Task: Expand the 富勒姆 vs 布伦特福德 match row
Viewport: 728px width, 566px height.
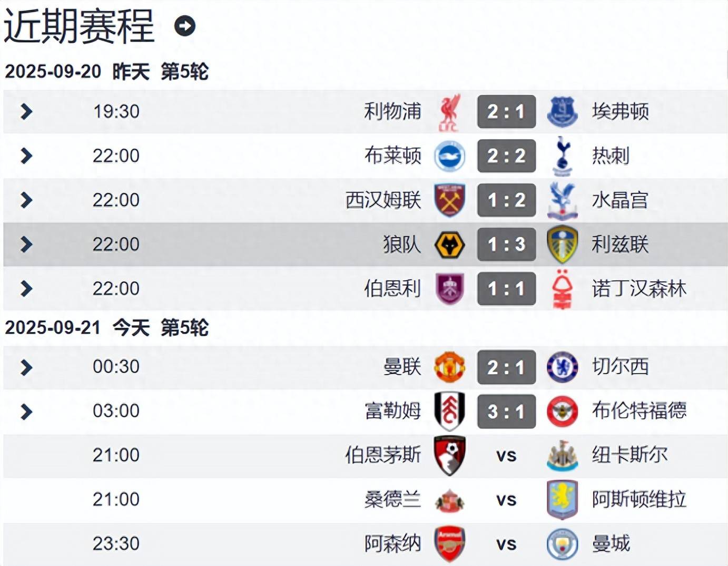Action: (26, 412)
